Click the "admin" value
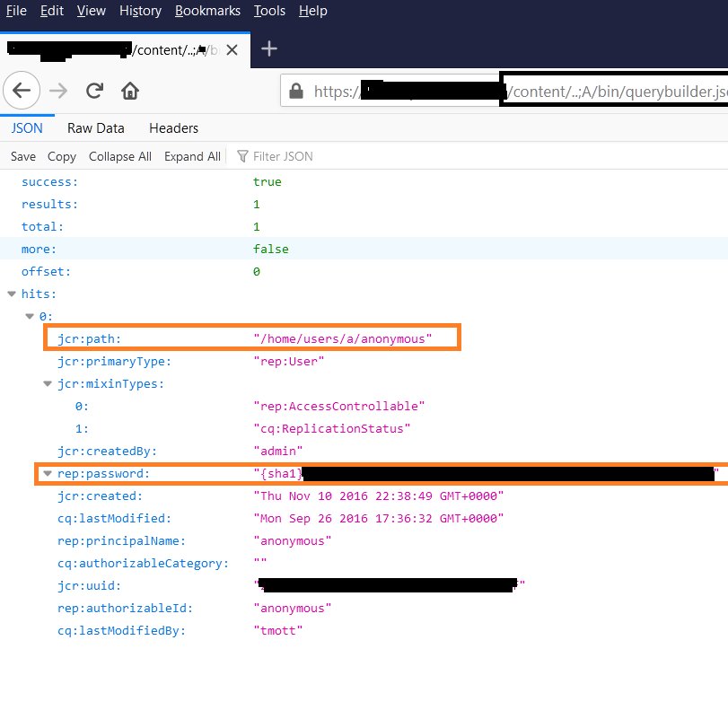The width and height of the screenshot is (728, 728). tap(278, 451)
